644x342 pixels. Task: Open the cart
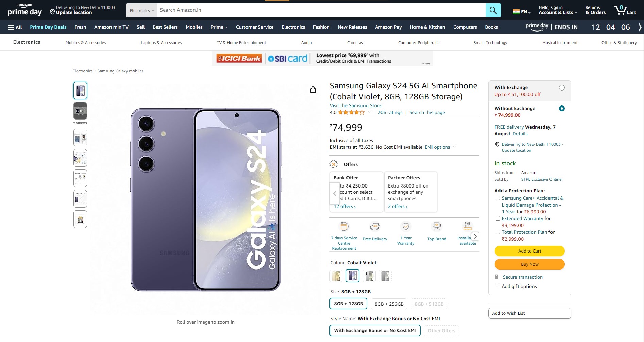click(x=625, y=10)
